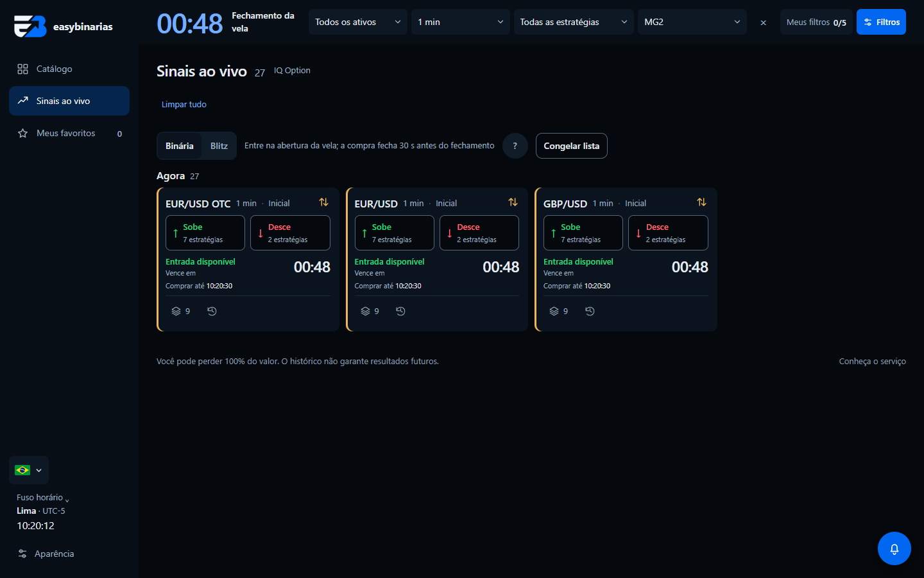Image resolution: width=924 pixels, height=578 pixels.
Task: Open history clock icon on EUR/USD OTC card
Action: [x=212, y=311]
